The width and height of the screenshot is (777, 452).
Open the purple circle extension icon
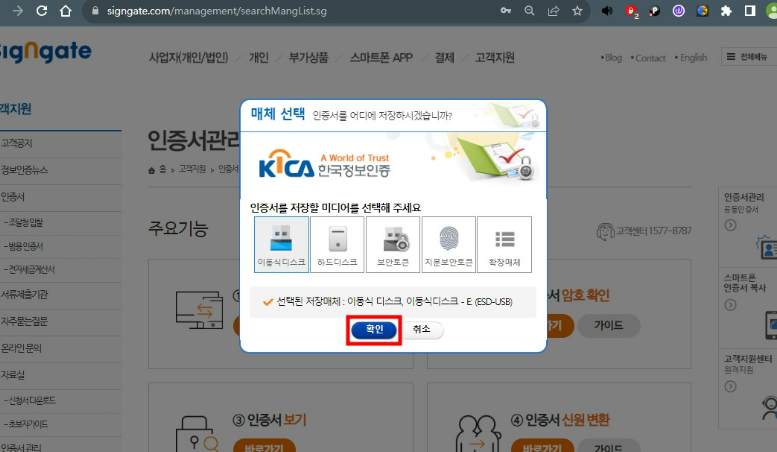click(x=678, y=10)
